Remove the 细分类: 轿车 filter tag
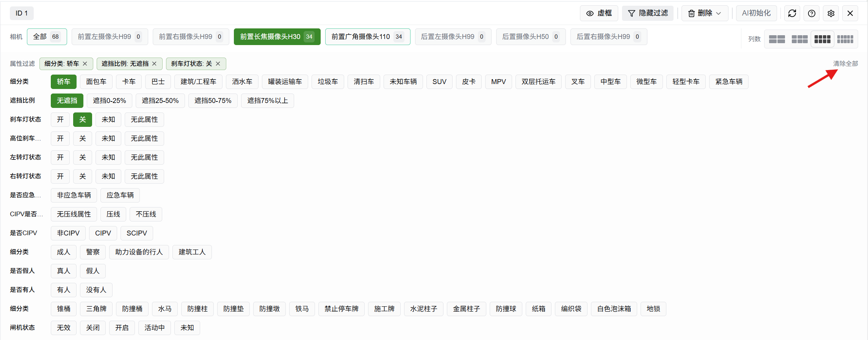Screen dimensions: 868x340 pos(85,64)
